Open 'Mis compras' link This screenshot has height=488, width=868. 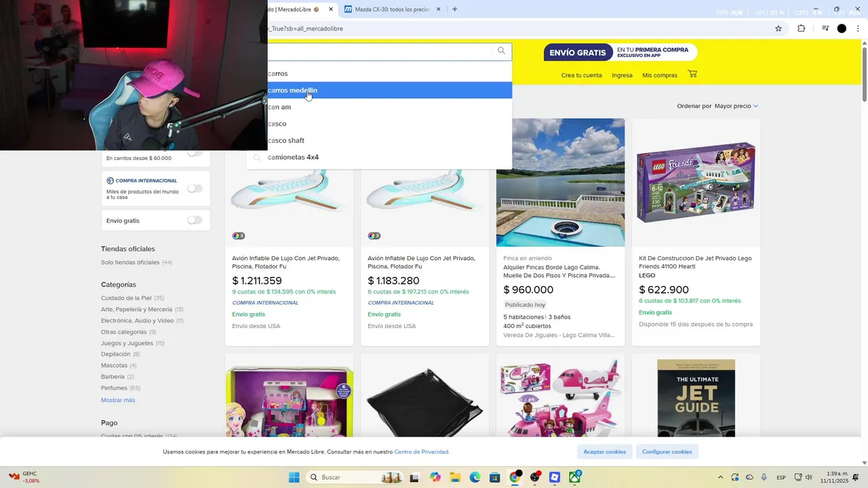tap(660, 75)
